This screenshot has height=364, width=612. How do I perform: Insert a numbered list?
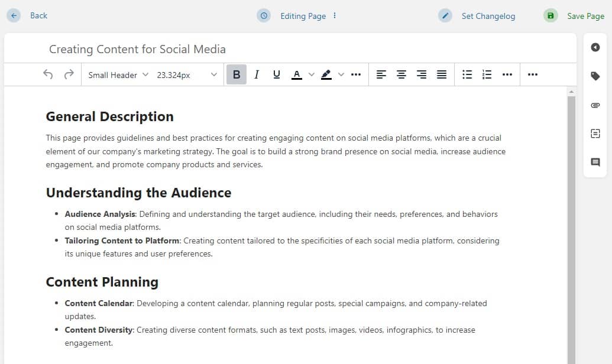click(x=487, y=74)
